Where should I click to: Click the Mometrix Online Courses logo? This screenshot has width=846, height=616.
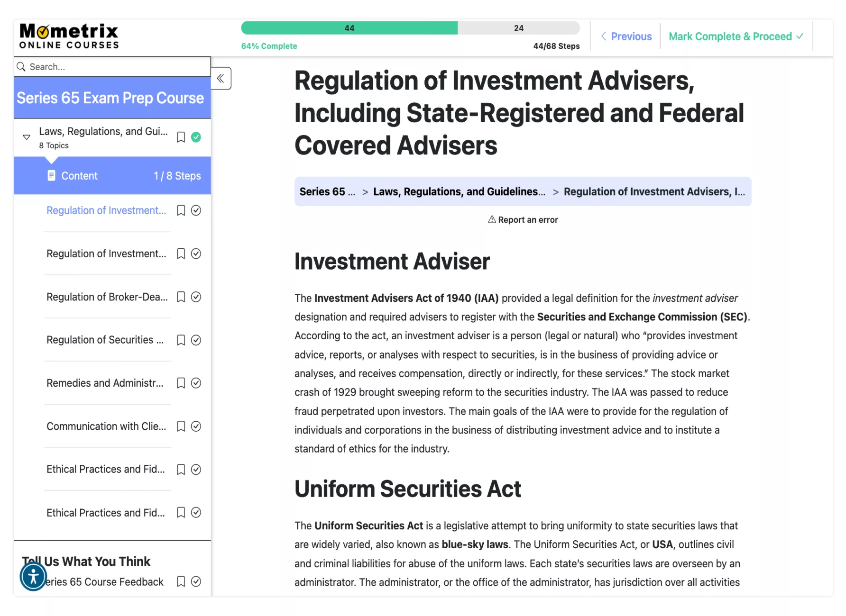tap(69, 36)
